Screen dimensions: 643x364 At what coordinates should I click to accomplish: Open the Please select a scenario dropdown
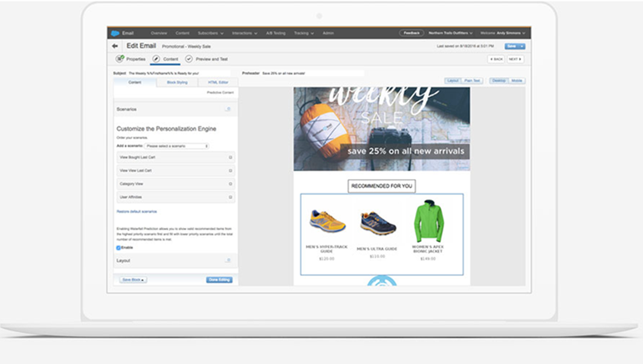175,145
